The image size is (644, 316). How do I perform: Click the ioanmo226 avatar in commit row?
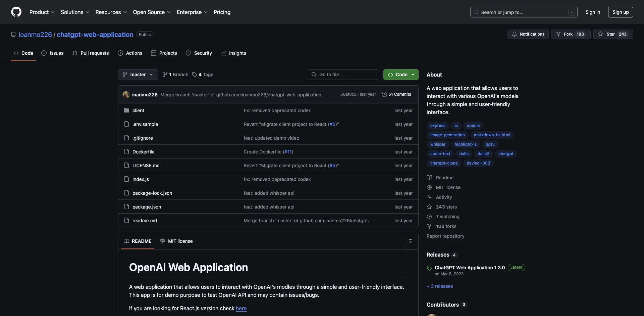point(126,95)
